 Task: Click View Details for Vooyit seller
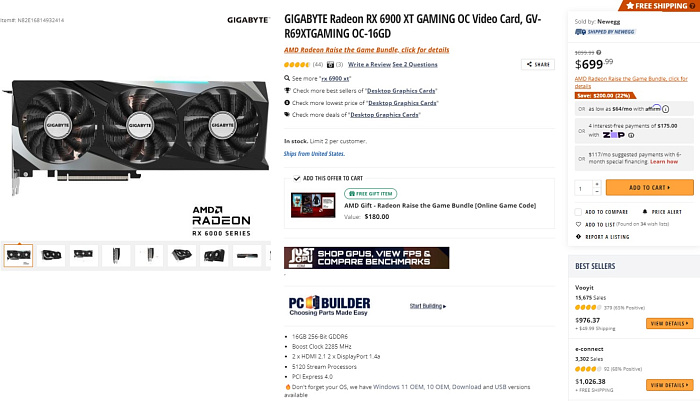click(669, 323)
